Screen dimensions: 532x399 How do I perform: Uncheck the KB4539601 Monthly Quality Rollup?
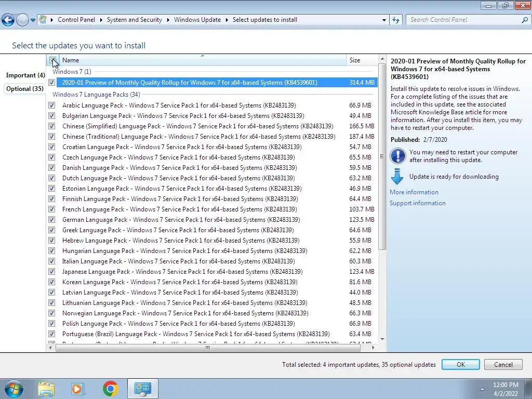click(x=51, y=83)
